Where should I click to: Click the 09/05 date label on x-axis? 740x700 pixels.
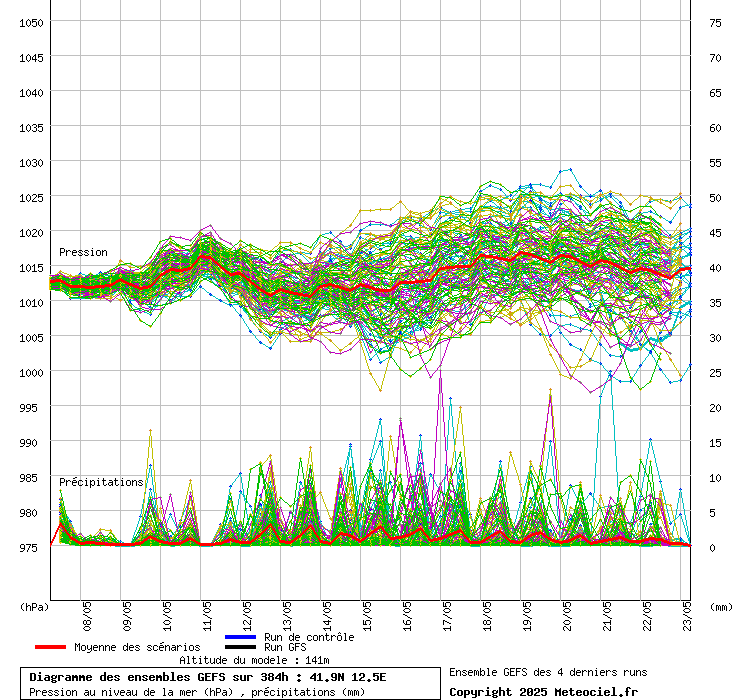127,616
